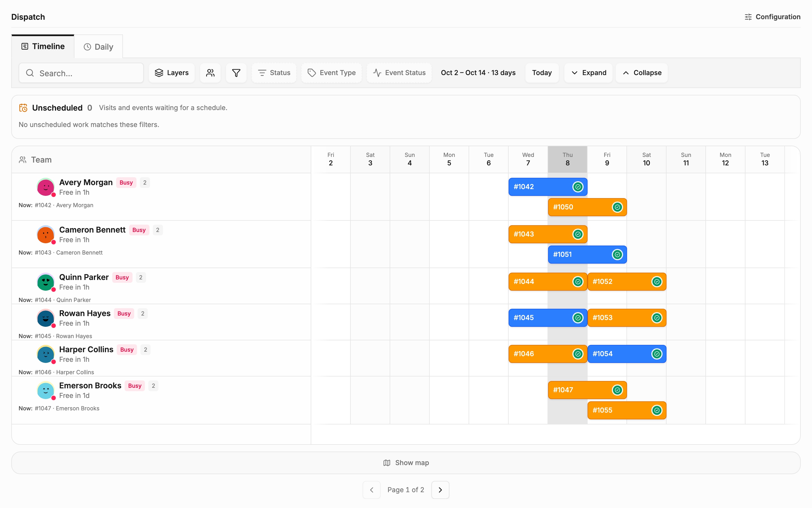Go to previous page
The width and height of the screenshot is (812, 508).
[x=371, y=490]
